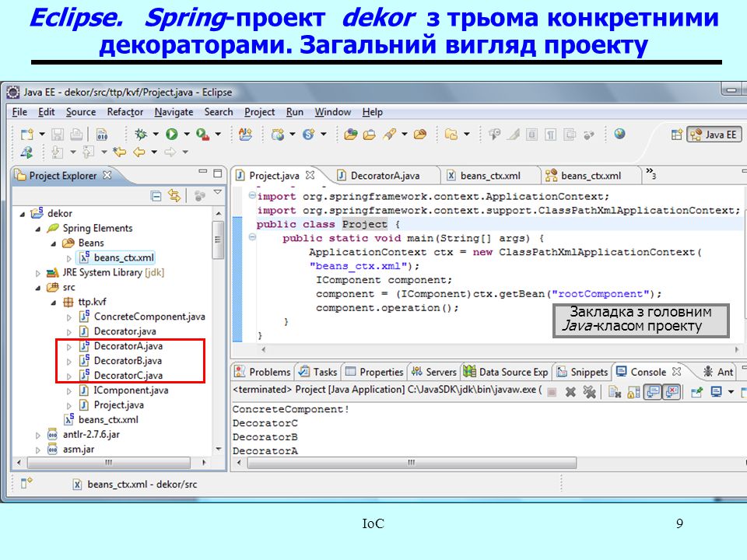Open the New wizard dropdown arrow
This screenshot has width=747, height=560.
pyautogui.click(x=42, y=135)
